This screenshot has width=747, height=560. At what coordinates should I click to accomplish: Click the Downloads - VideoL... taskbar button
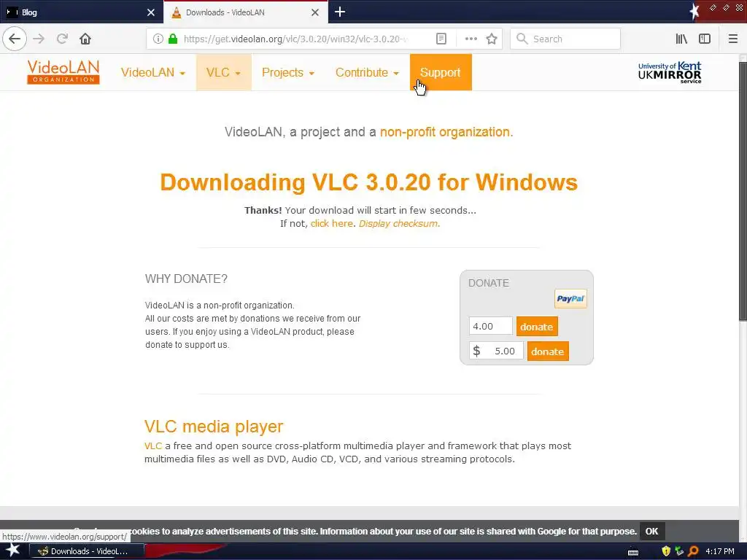coord(87,551)
